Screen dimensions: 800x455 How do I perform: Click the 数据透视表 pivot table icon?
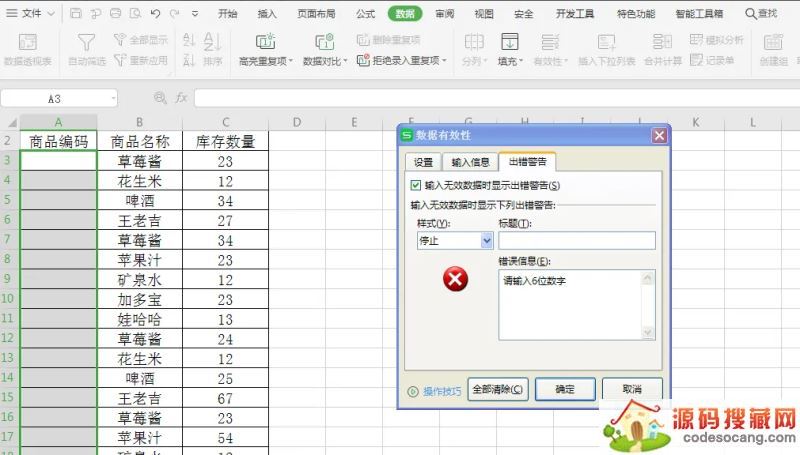coord(28,42)
